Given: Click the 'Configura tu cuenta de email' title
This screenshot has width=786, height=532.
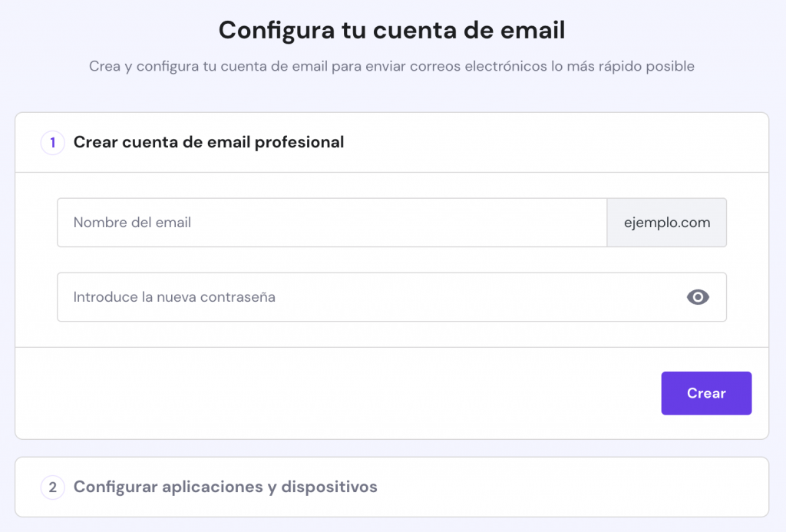Looking at the screenshot, I should (x=391, y=31).
